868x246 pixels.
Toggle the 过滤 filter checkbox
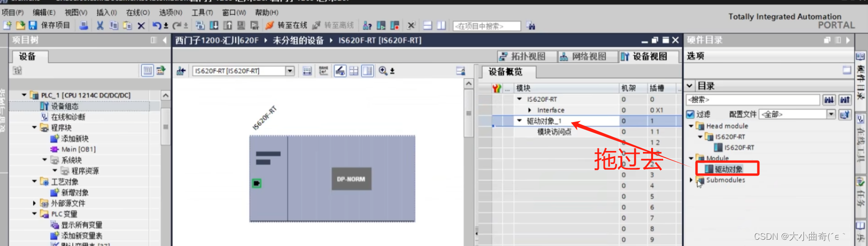(691, 114)
